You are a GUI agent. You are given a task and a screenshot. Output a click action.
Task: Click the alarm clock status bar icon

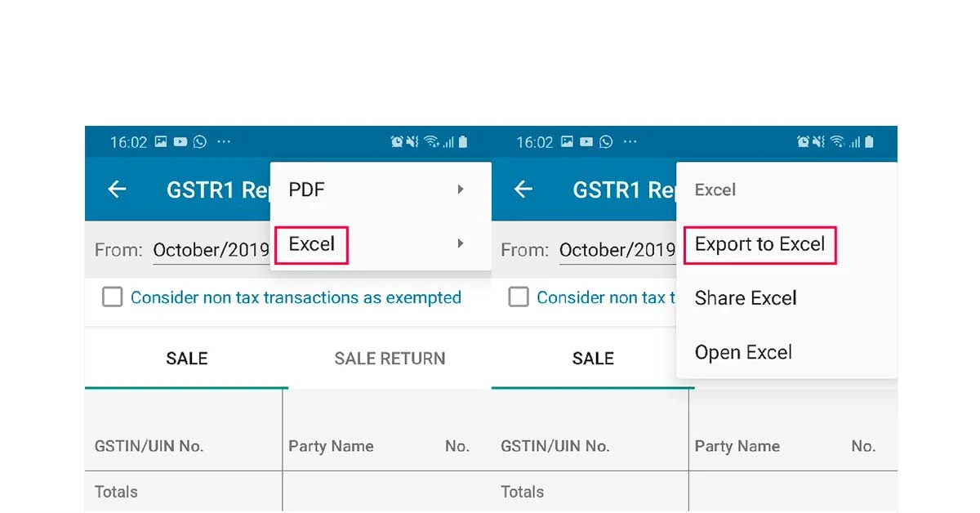tap(397, 141)
